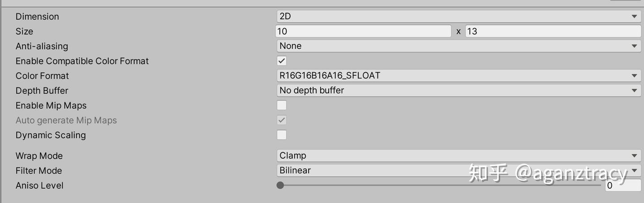The height and width of the screenshot is (203, 644).
Task: Click the Size width field showing 10
Action: coord(363,31)
